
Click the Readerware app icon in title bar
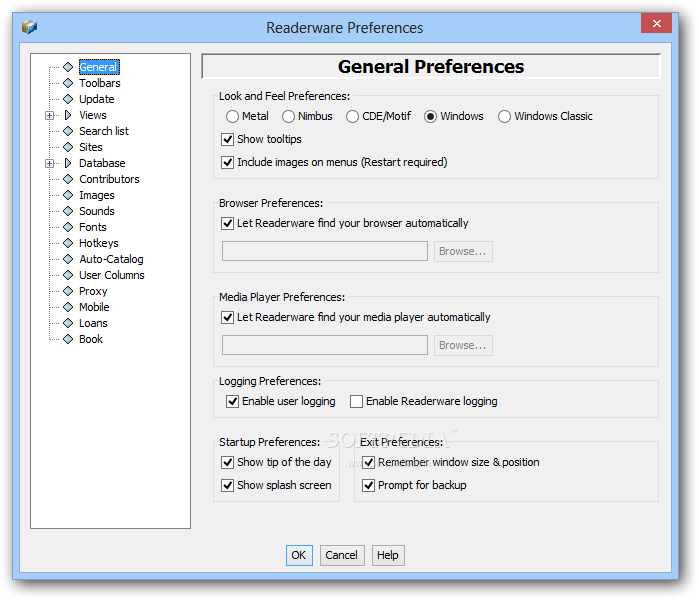[29, 27]
